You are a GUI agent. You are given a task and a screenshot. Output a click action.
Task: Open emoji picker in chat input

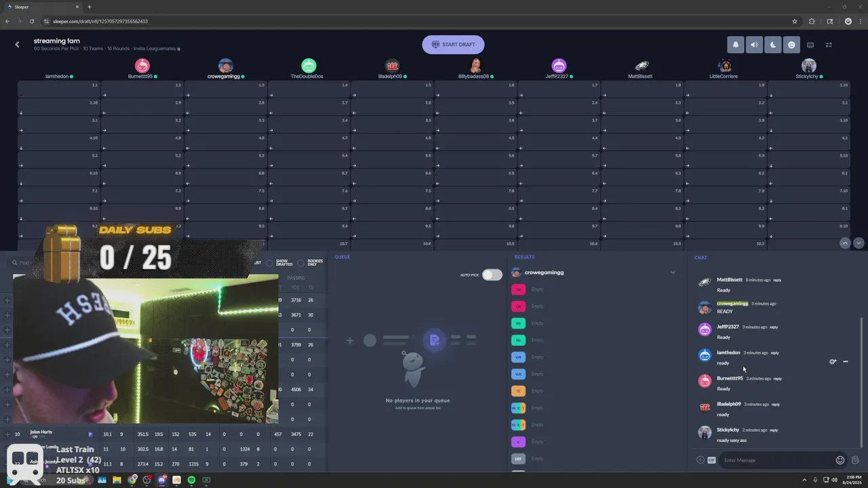tap(840, 460)
